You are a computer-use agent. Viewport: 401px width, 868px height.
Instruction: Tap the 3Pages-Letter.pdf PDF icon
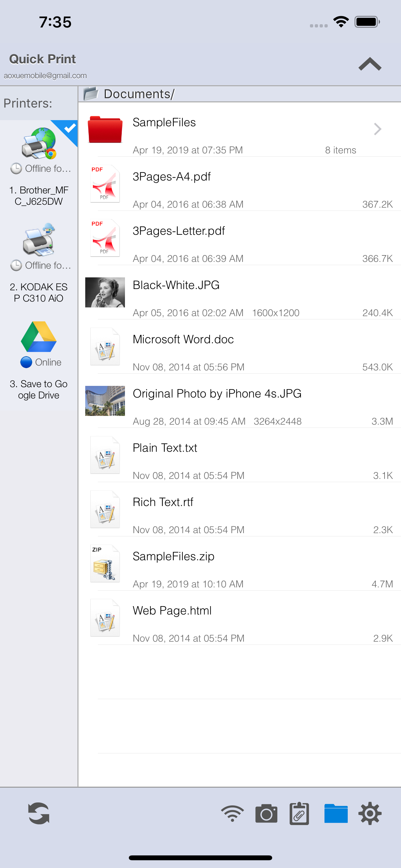105,238
